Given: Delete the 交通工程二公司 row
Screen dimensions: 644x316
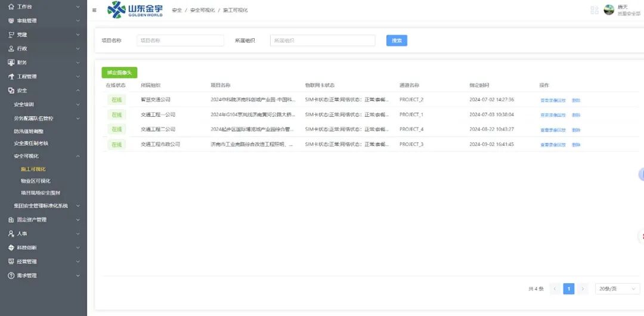Looking at the screenshot, I should (x=576, y=130).
